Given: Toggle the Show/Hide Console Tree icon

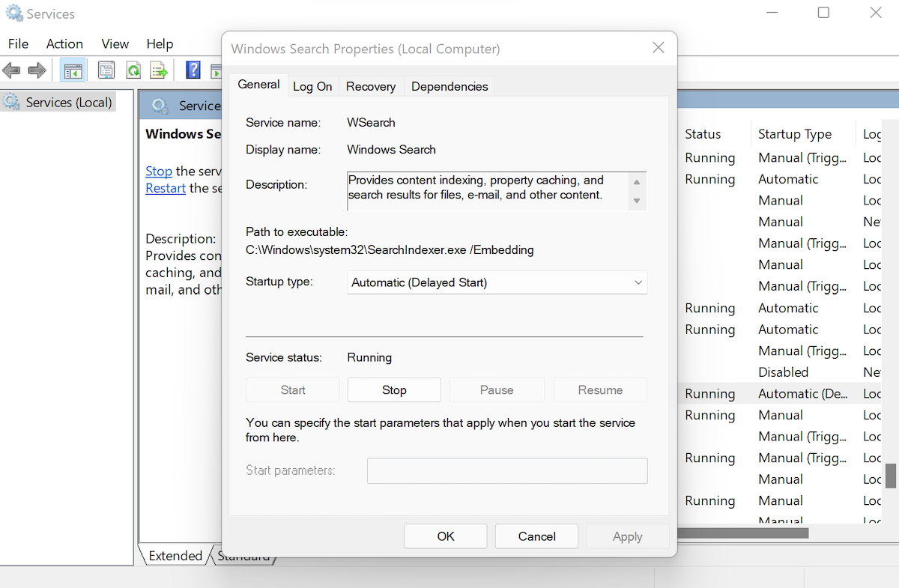Looking at the screenshot, I should [72, 70].
